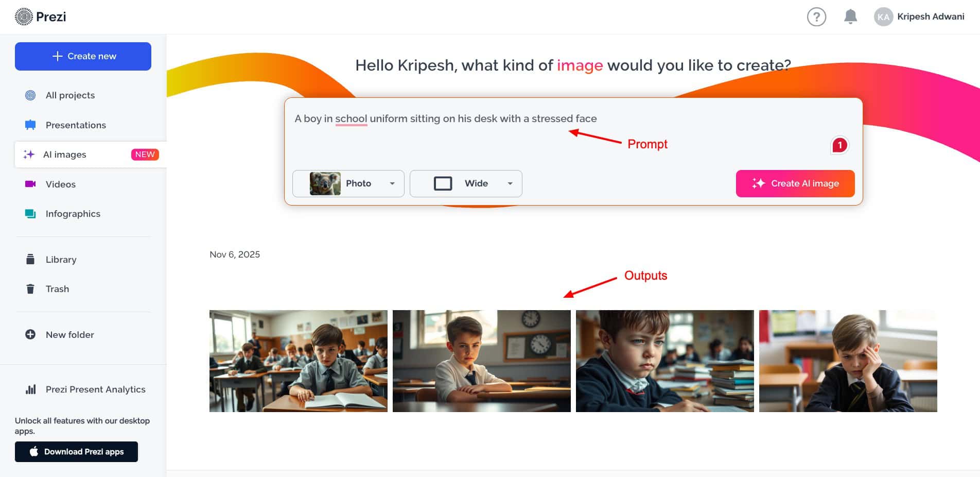980x477 pixels.
Task: Open notifications bell icon
Action: pyautogui.click(x=850, y=17)
